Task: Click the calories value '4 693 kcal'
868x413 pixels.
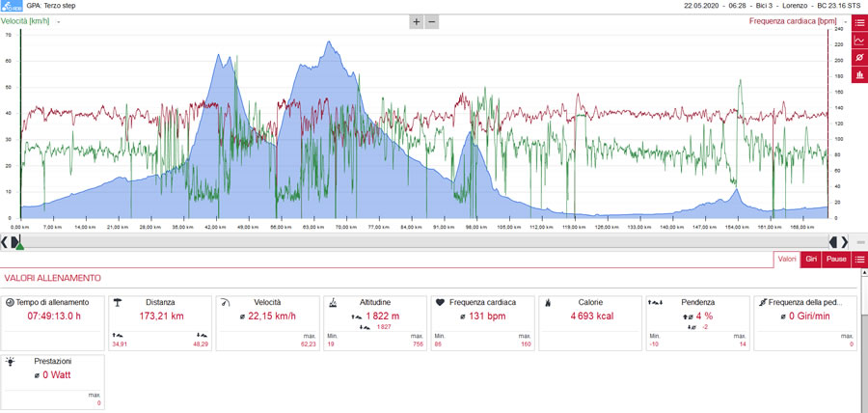Action: coord(590,317)
